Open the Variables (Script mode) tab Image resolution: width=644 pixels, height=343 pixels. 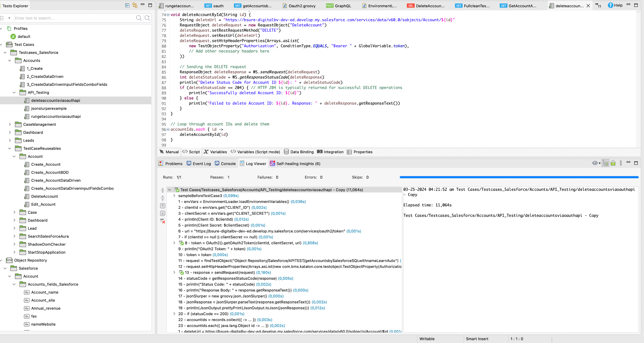pos(255,152)
